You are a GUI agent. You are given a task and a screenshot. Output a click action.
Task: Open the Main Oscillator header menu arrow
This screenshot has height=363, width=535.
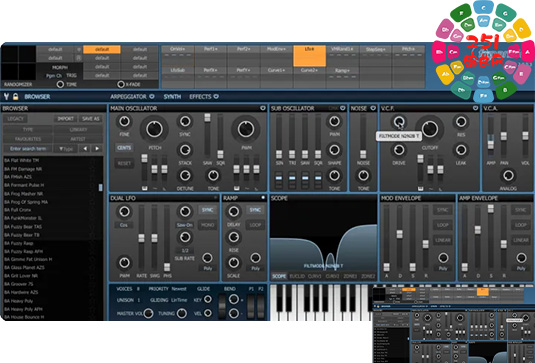click(x=263, y=108)
